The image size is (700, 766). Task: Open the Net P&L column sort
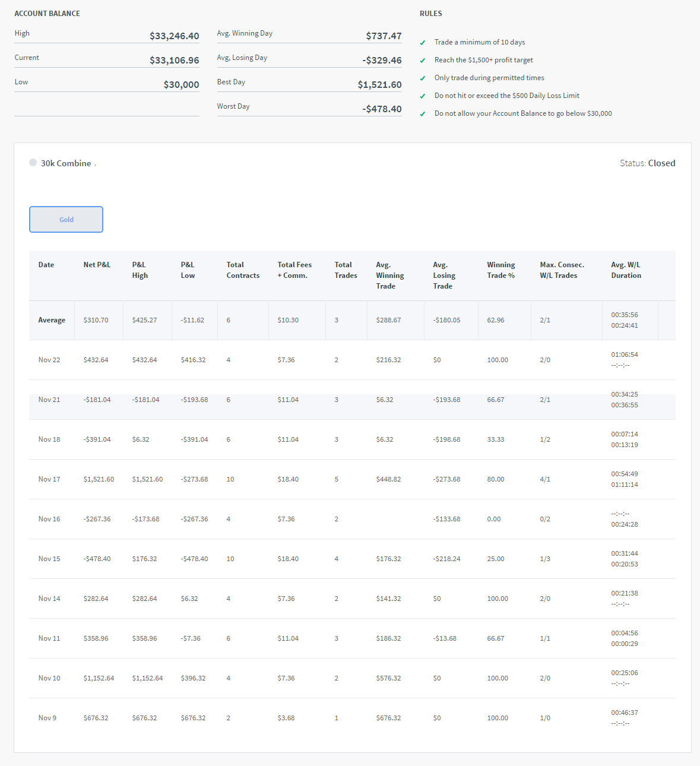pos(97,265)
